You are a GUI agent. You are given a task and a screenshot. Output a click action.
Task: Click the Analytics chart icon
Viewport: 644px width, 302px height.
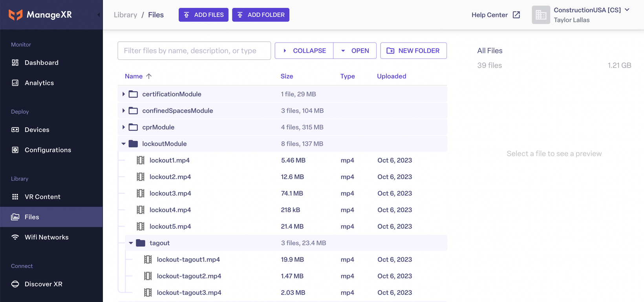[15, 83]
